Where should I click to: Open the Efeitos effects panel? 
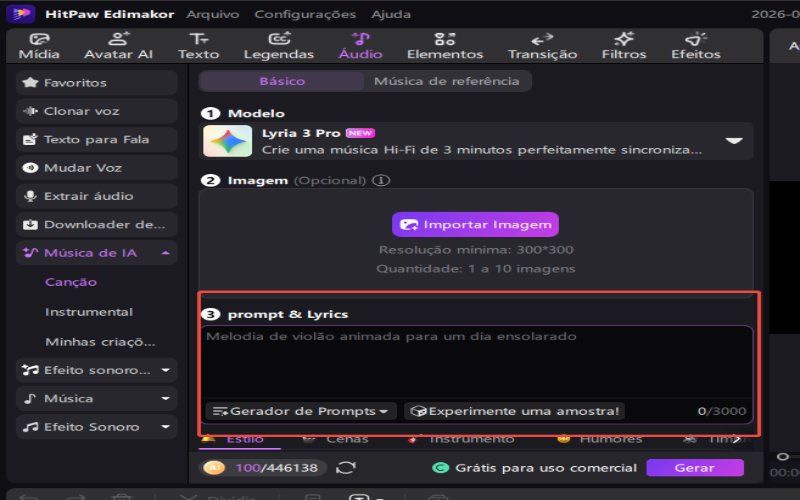(696, 46)
